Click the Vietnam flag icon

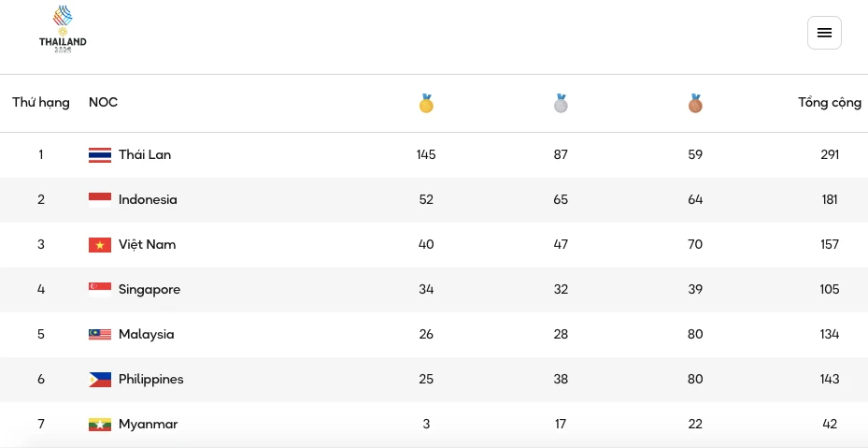pos(100,245)
